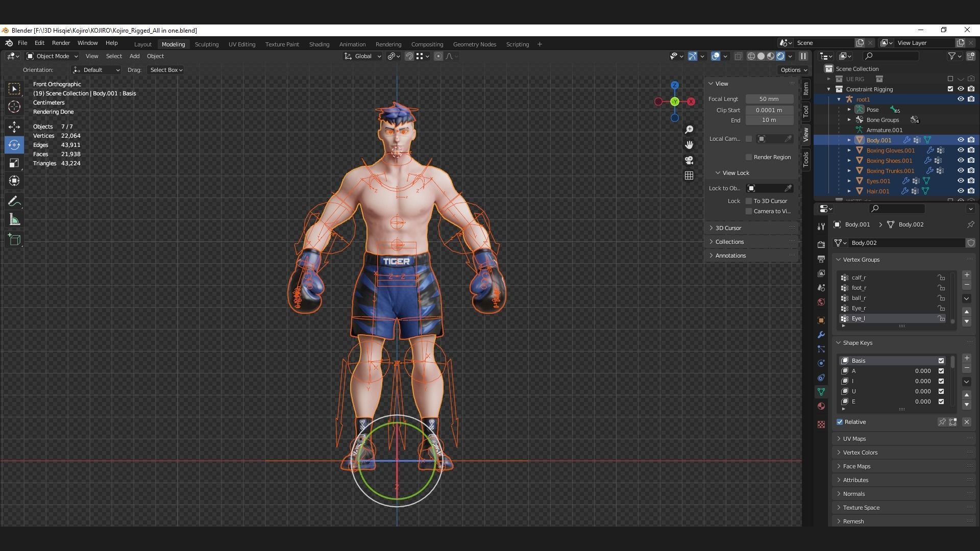Click the Add Cube tool icon
The image size is (980, 551).
coord(14,240)
